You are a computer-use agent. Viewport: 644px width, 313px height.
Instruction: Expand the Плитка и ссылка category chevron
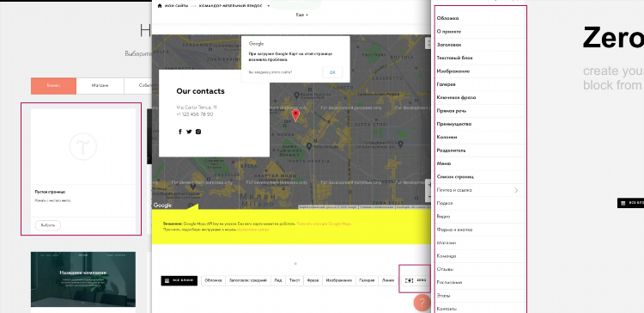pos(516,190)
